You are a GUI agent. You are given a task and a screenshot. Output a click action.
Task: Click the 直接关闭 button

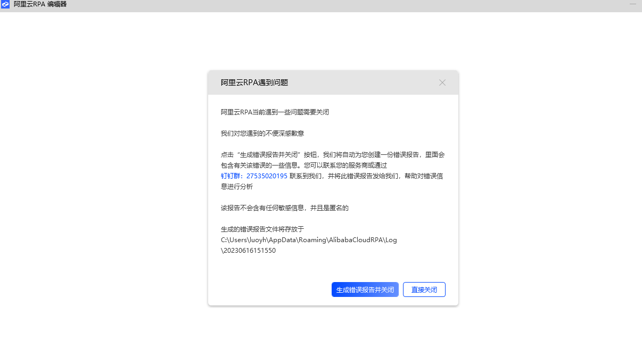point(424,289)
